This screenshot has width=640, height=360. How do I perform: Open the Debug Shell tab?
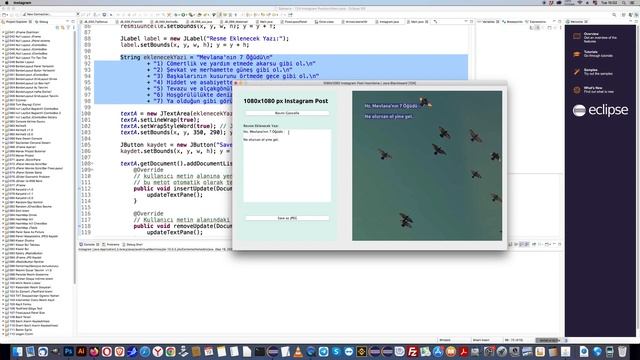pos(133,244)
